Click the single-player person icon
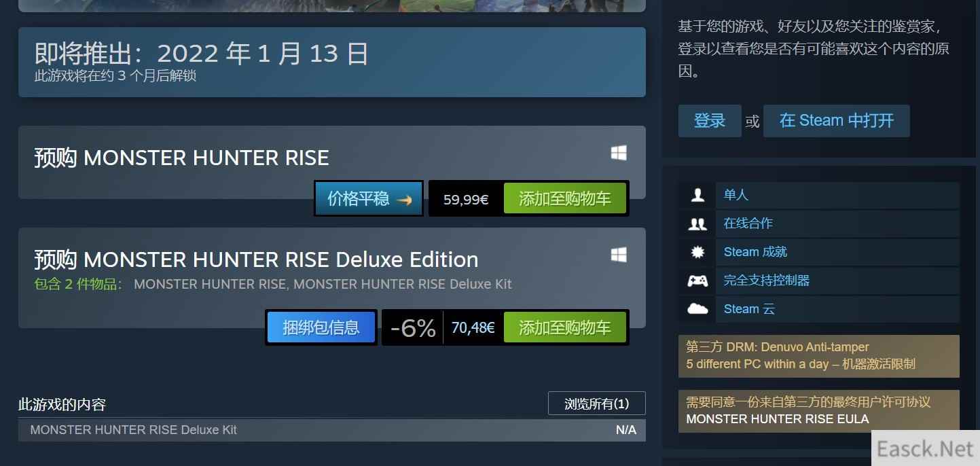 click(697, 195)
